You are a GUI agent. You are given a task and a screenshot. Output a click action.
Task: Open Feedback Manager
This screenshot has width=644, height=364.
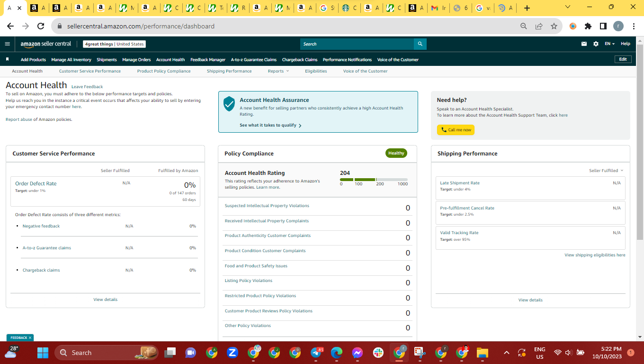coord(208,60)
